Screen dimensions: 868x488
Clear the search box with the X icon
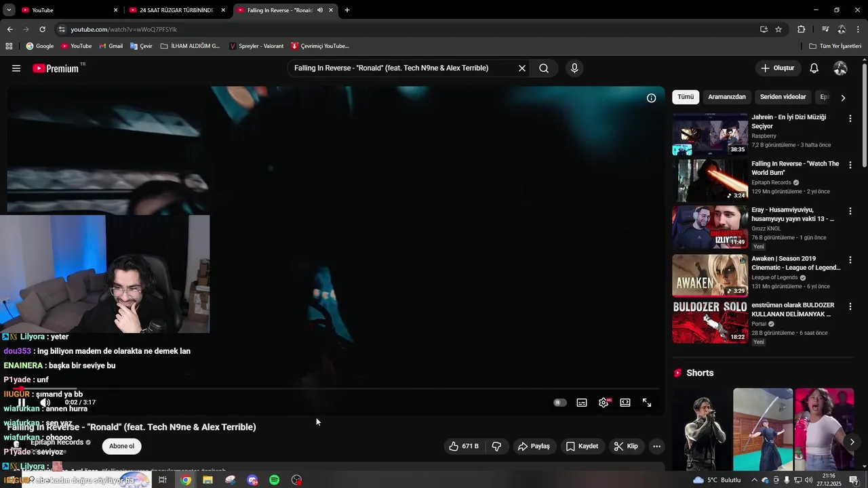coord(522,68)
